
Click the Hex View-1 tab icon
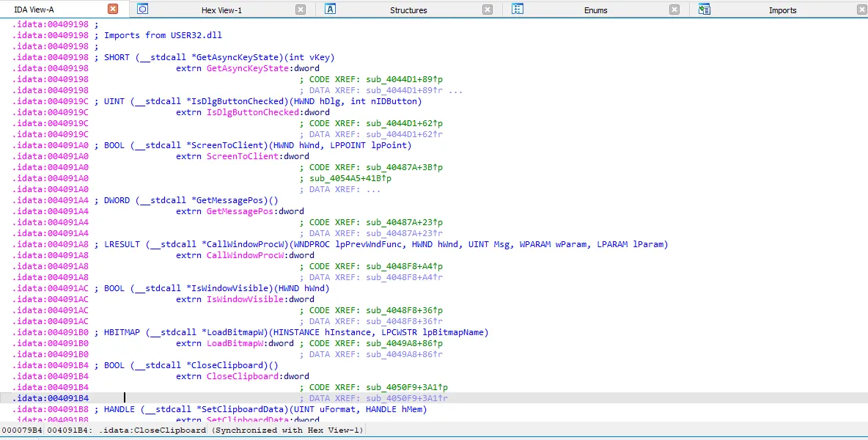point(142,10)
